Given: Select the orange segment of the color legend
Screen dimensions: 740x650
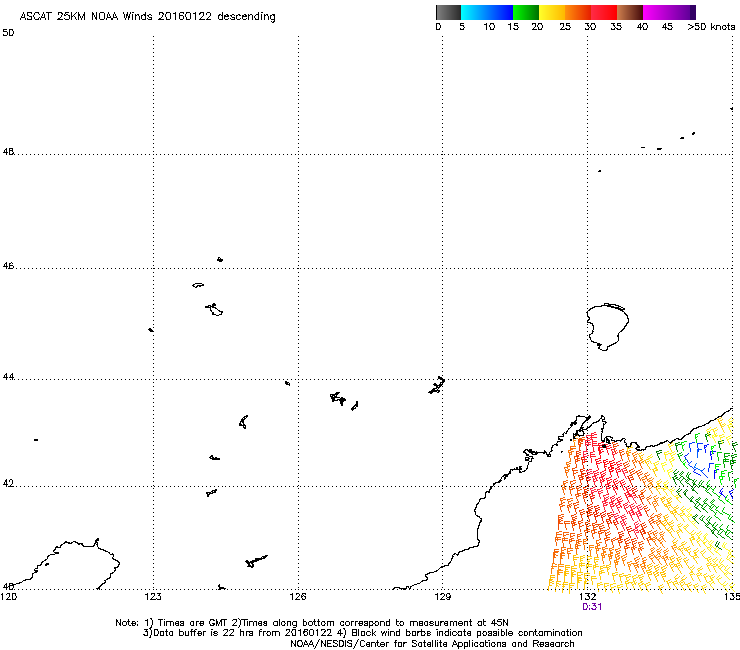Looking at the screenshot, I should pyautogui.click(x=578, y=12).
